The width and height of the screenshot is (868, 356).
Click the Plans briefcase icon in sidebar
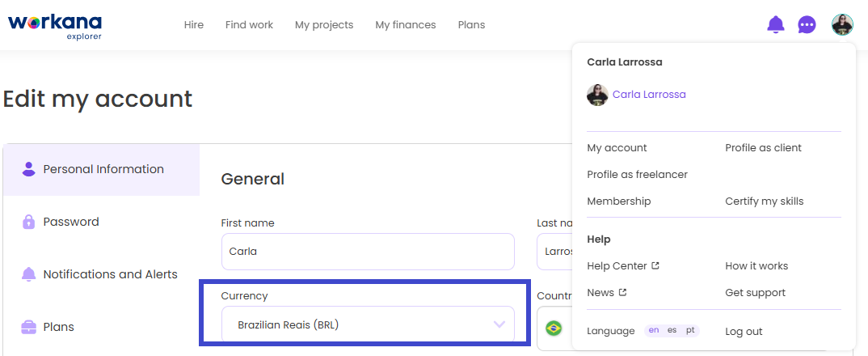point(29,327)
